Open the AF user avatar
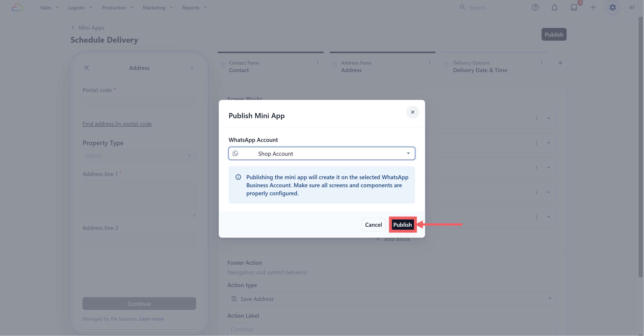 click(x=632, y=8)
